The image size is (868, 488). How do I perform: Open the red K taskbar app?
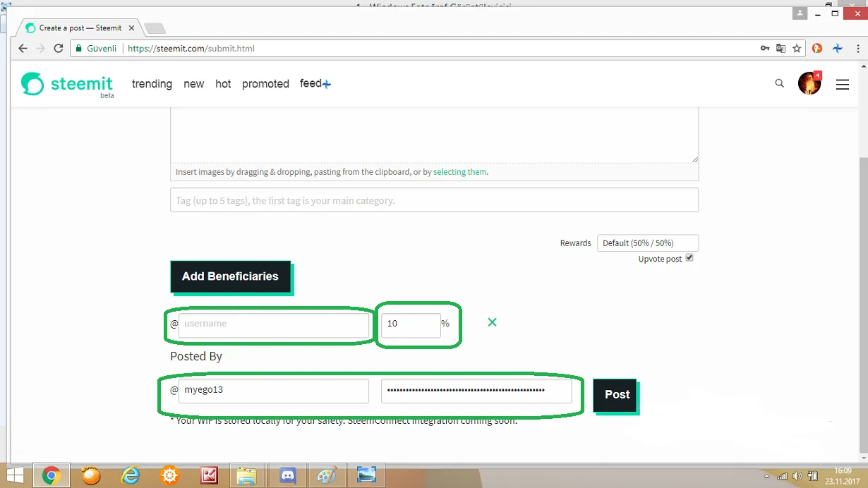pos(209,476)
